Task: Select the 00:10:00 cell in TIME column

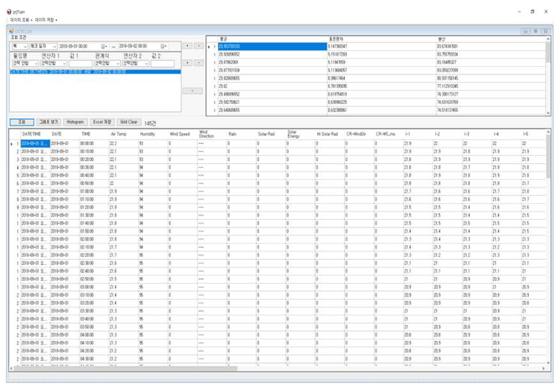Action: [94, 152]
